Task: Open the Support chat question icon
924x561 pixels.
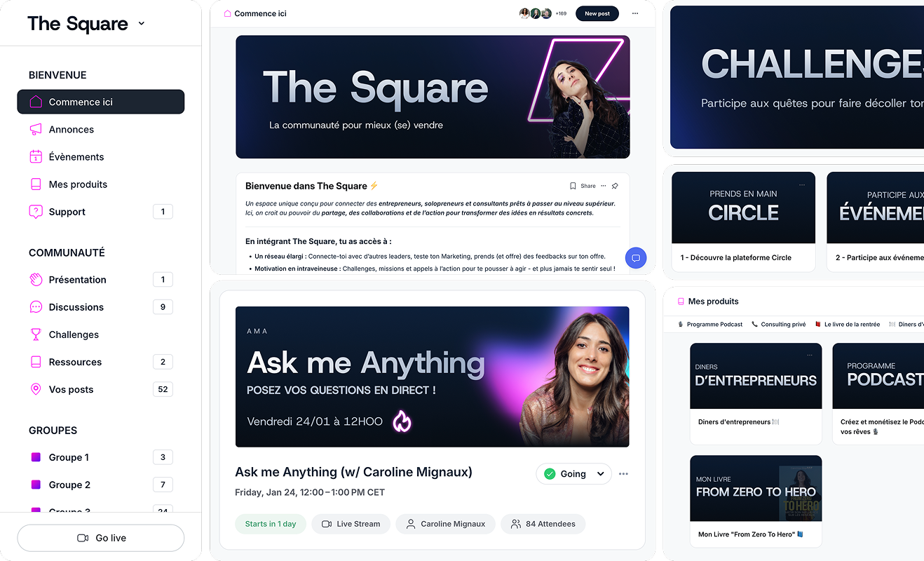Action: click(36, 212)
